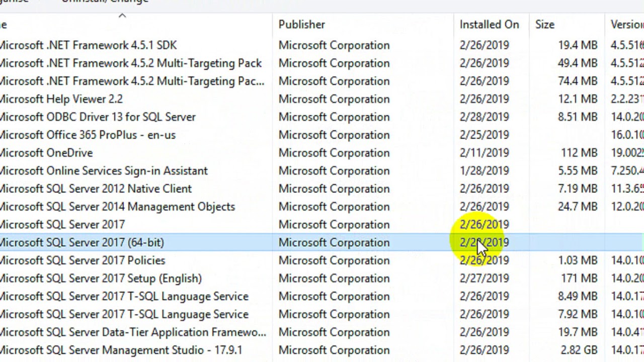
Task: Click the 12.1 MB size value
Action: point(578,99)
